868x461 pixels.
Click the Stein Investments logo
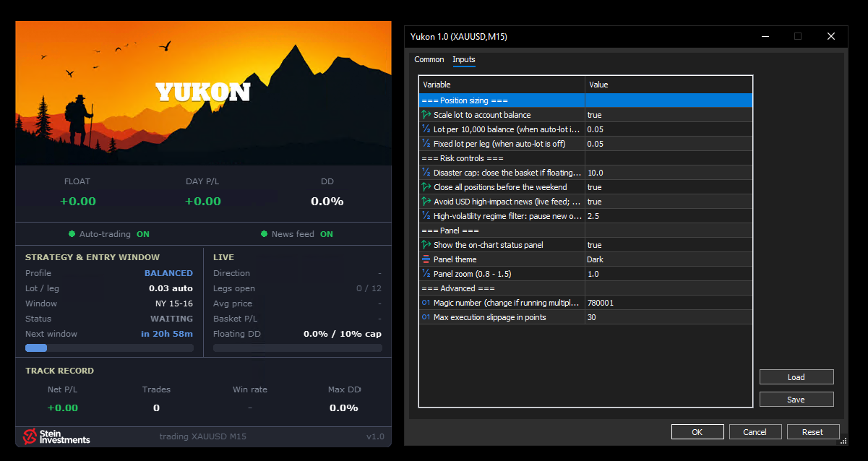pos(56,436)
